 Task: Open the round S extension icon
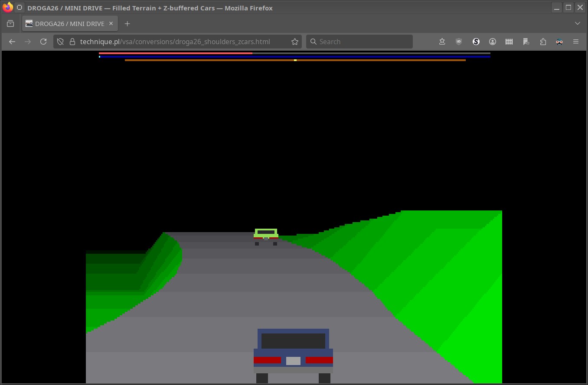476,42
